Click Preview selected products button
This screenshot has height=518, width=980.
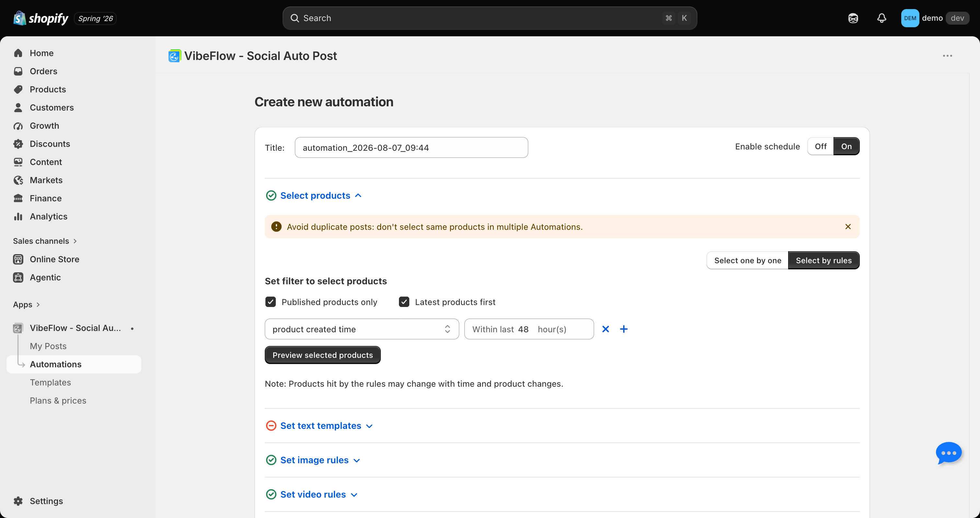click(322, 355)
